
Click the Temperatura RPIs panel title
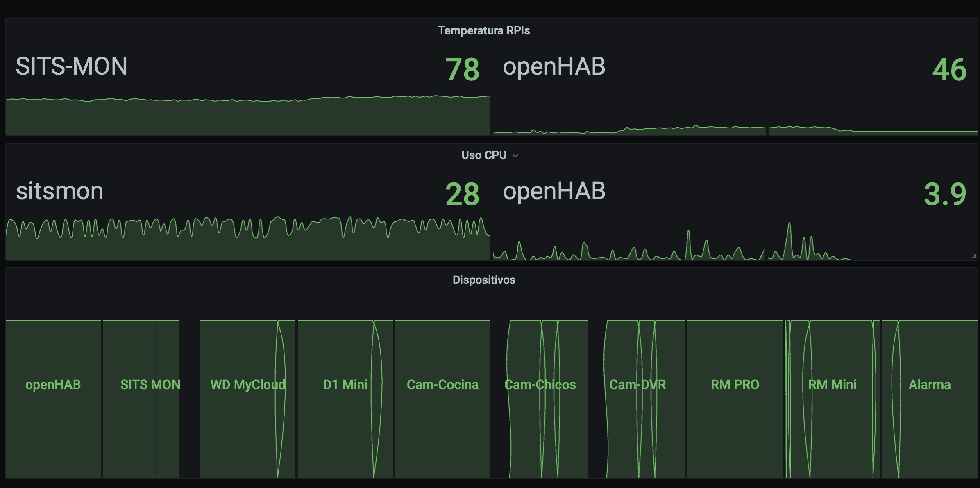[x=484, y=31]
